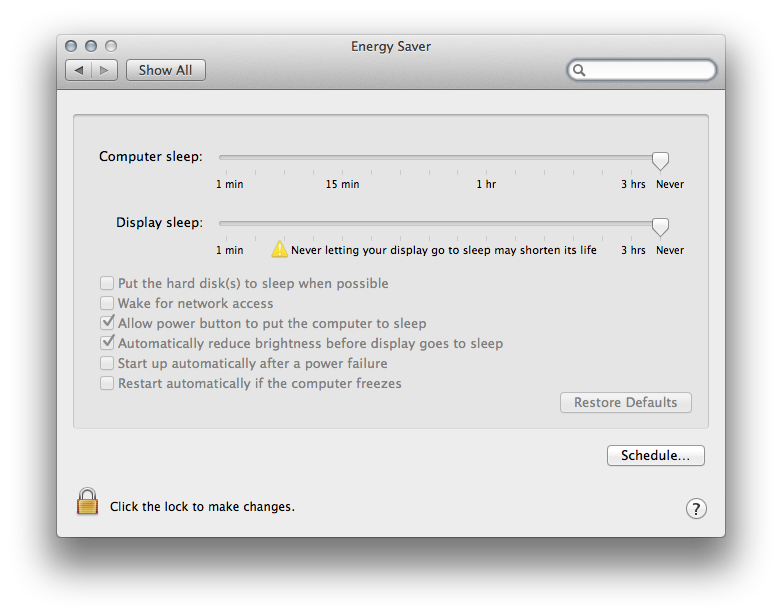
Task: Click the 'Never' label under Display sleep
Action: click(670, 250)
